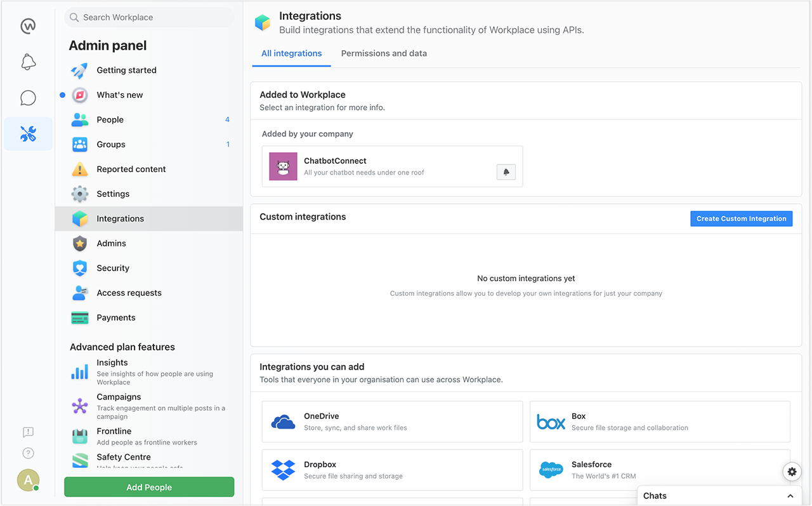Click the Groups count badge 1
The image size is (812, 506).
(x=228, y=145)
